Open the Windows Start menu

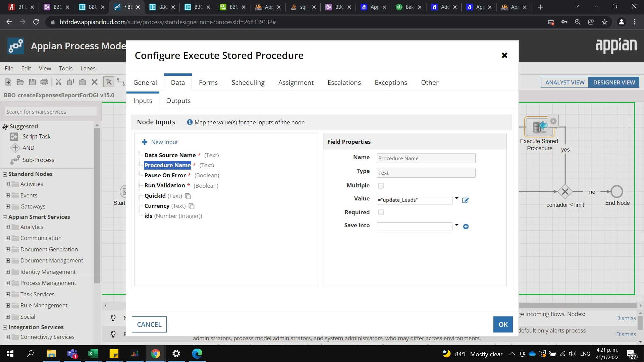(x=10, y=354)
